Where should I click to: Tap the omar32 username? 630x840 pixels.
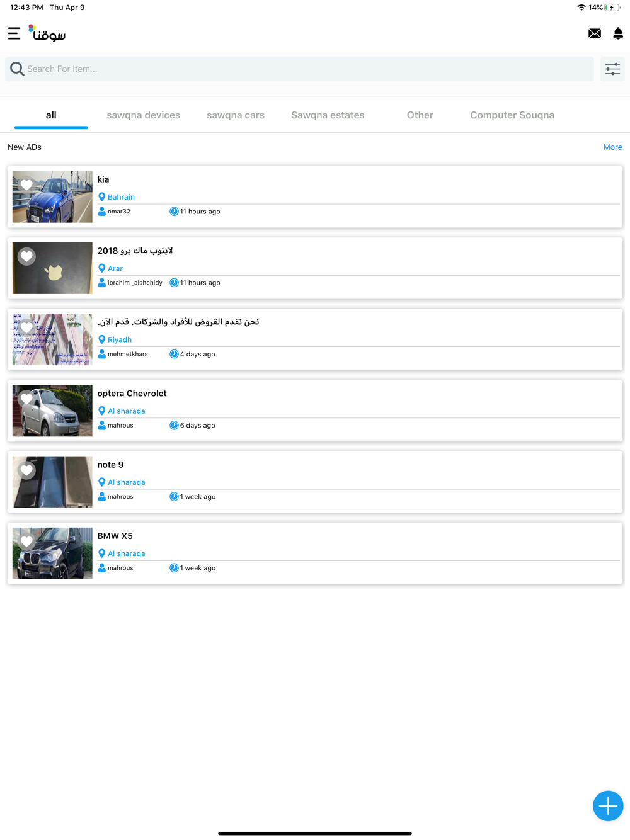pos(119,212)
